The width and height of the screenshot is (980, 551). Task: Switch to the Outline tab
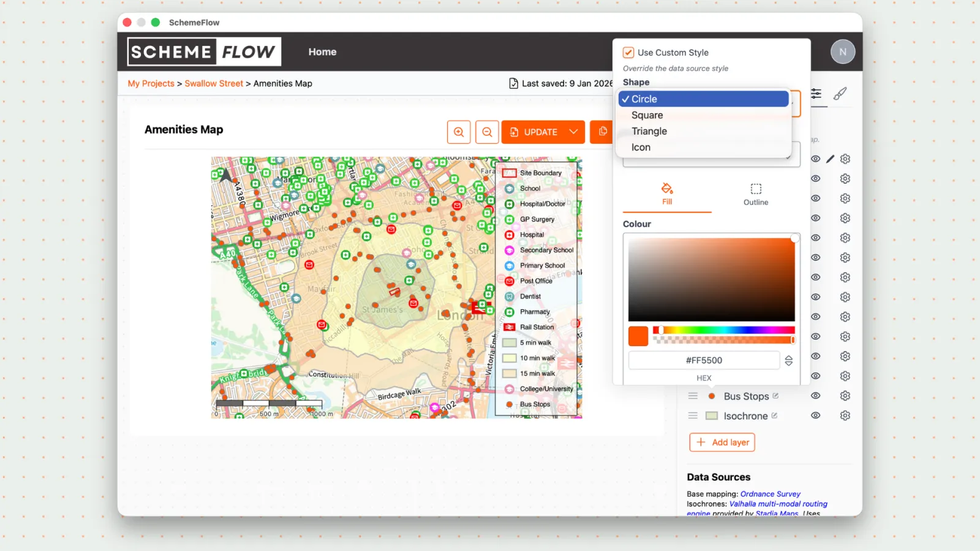point(756,194)
